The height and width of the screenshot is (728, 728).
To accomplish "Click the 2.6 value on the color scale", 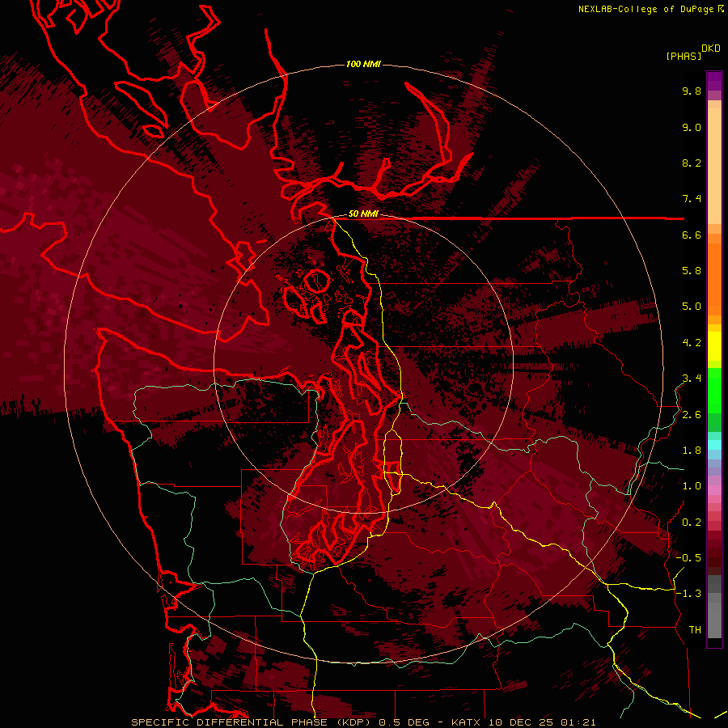I will tap(692, 415).
